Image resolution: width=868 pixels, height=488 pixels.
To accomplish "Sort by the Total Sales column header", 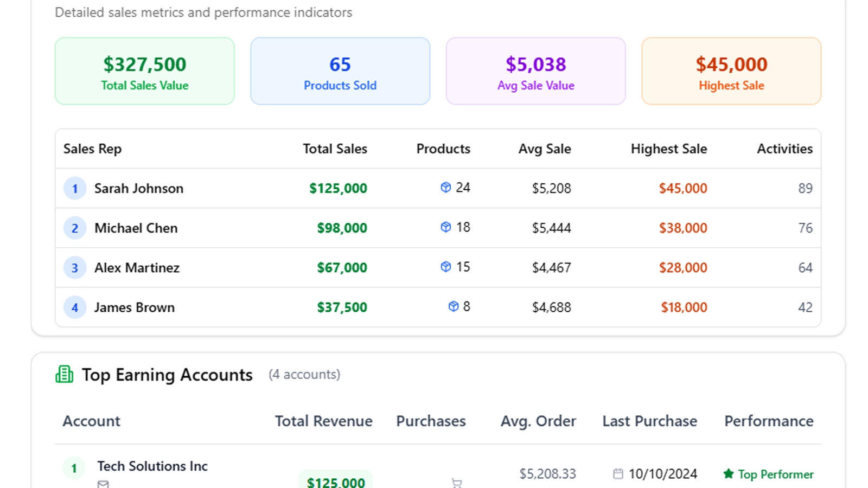I will click(335, 149).
